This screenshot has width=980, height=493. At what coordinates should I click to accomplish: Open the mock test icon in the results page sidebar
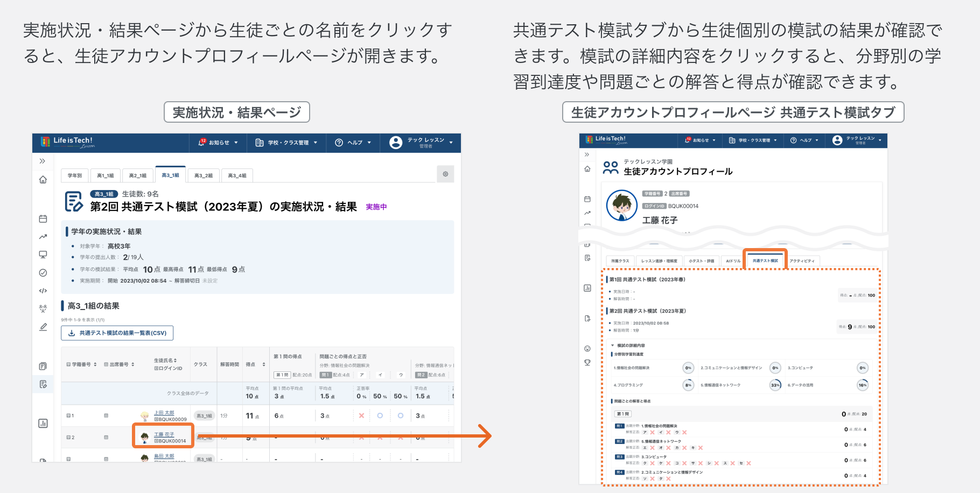pyautogui.click(x=43, y=384)
